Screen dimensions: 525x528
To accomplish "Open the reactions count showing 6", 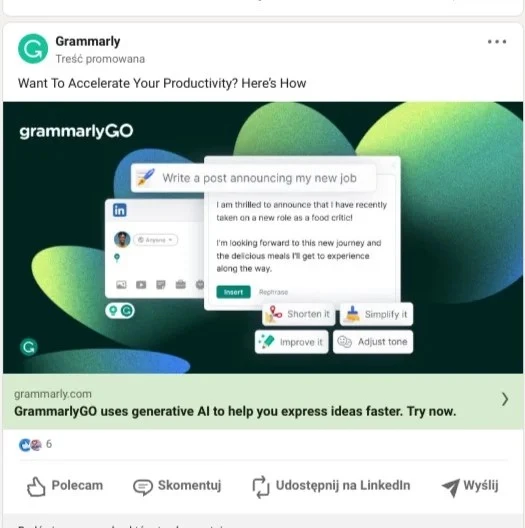I will coord(49,444).
